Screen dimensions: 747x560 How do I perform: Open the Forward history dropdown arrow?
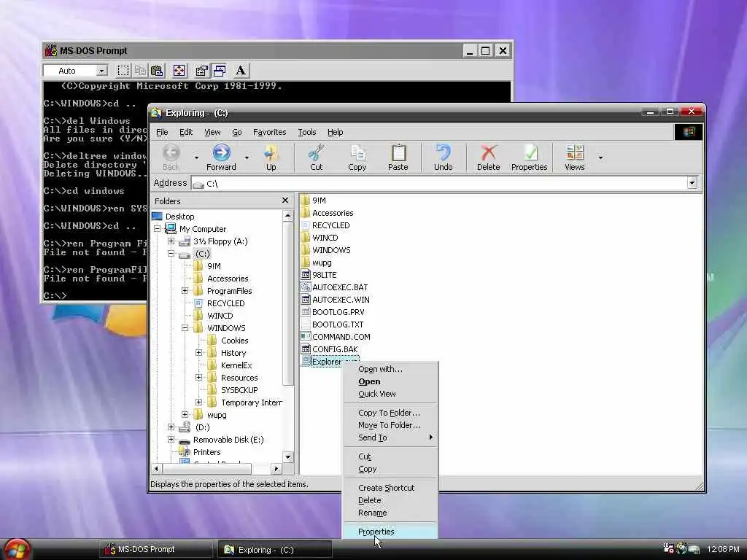tap(247, 157)
